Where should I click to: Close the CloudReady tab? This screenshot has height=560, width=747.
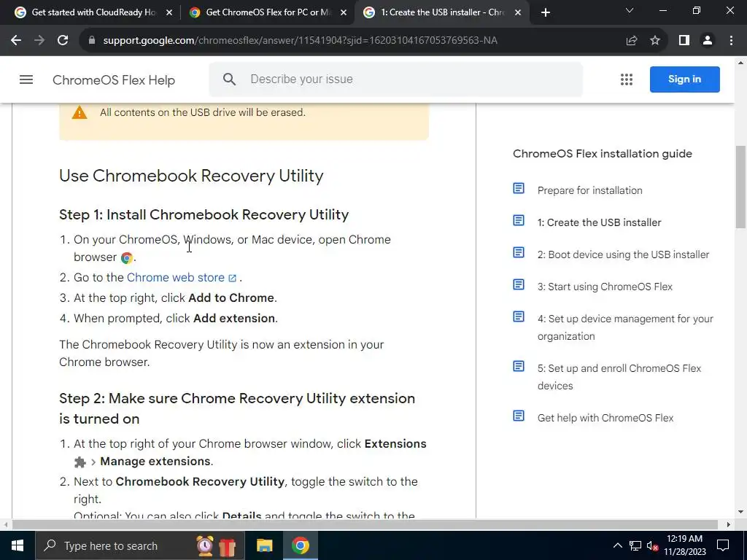[169, 13]
